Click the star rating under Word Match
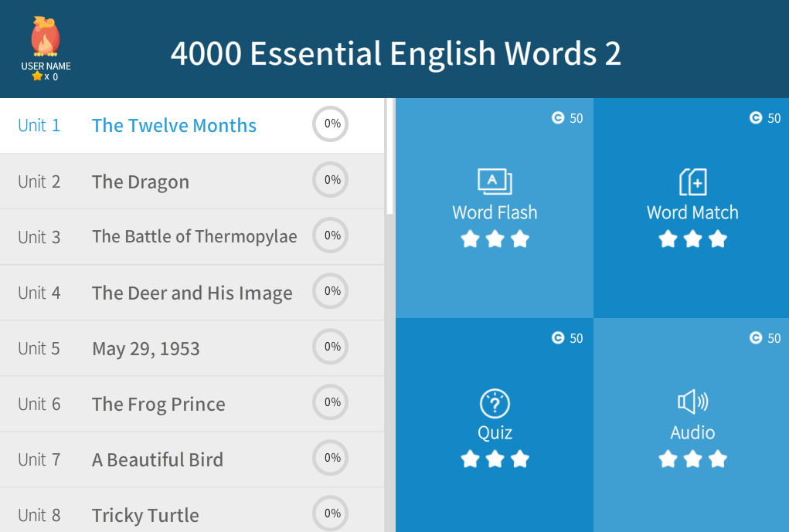The image size is (789, 532). 693,239
